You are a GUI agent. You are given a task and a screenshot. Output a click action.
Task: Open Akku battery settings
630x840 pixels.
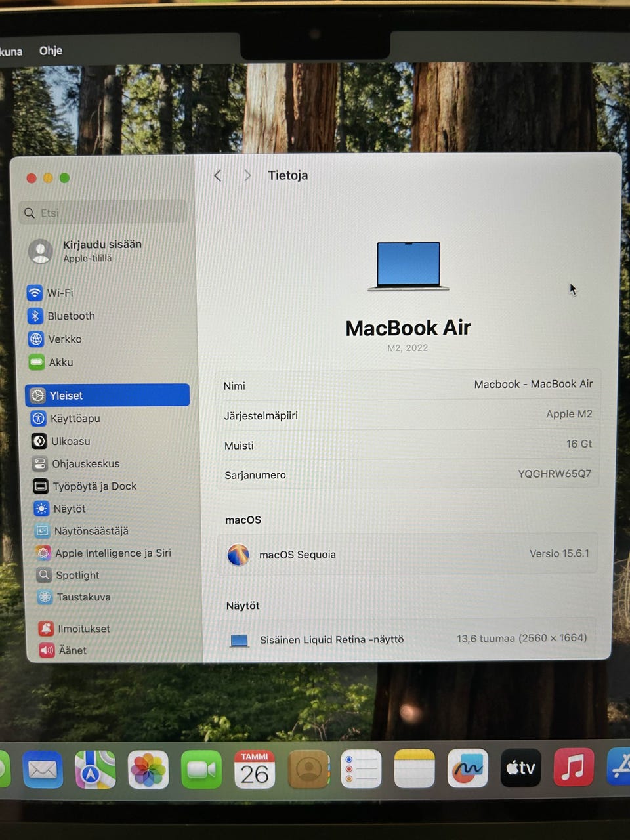(x=51, y=362)
